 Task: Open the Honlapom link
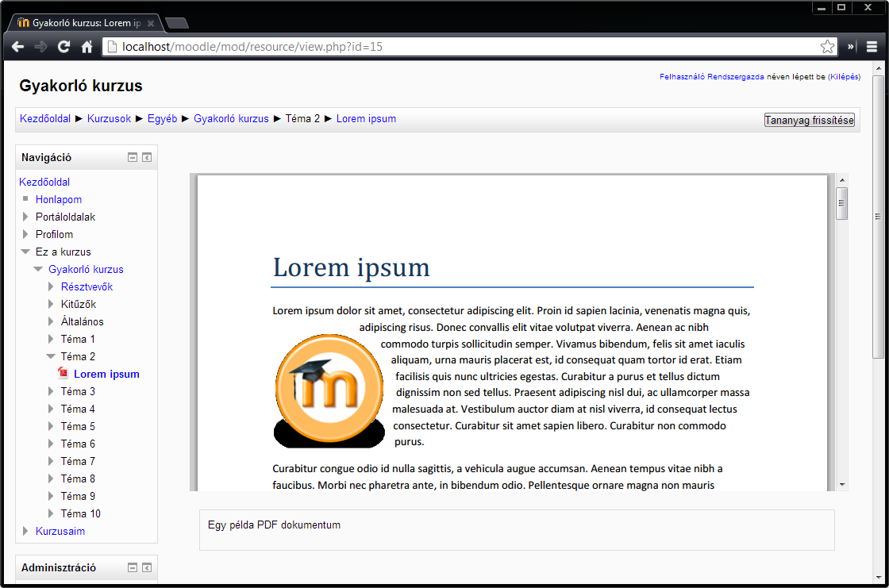(59, 200)
